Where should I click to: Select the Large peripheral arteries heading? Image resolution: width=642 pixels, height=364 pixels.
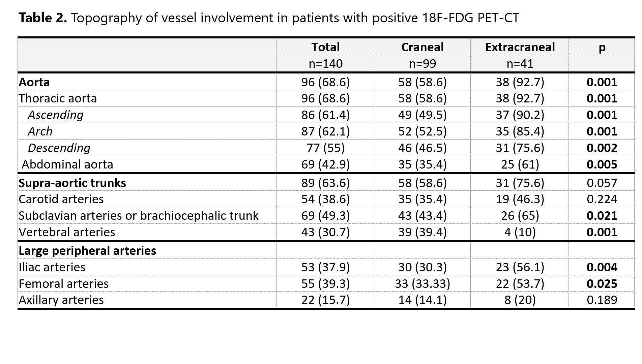[x=87, y=251]
